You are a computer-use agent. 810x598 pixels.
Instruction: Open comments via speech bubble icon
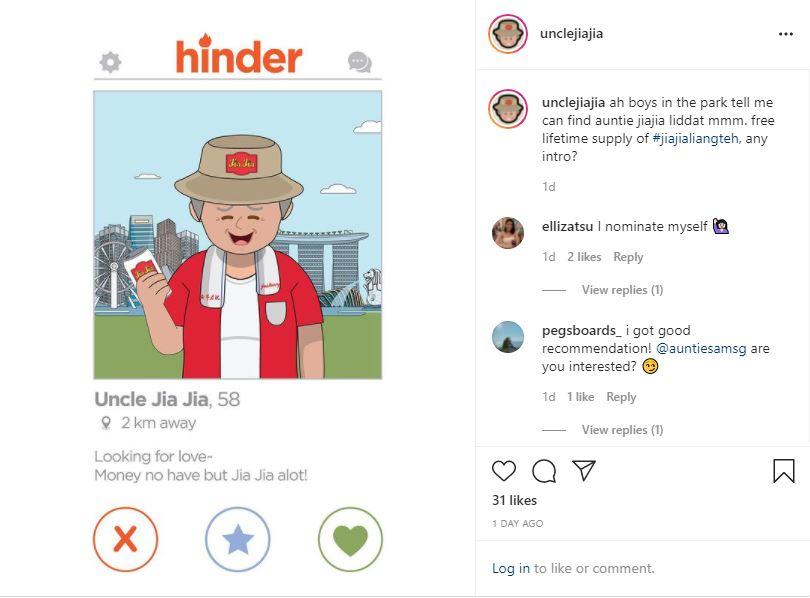(x=544, y=471)
